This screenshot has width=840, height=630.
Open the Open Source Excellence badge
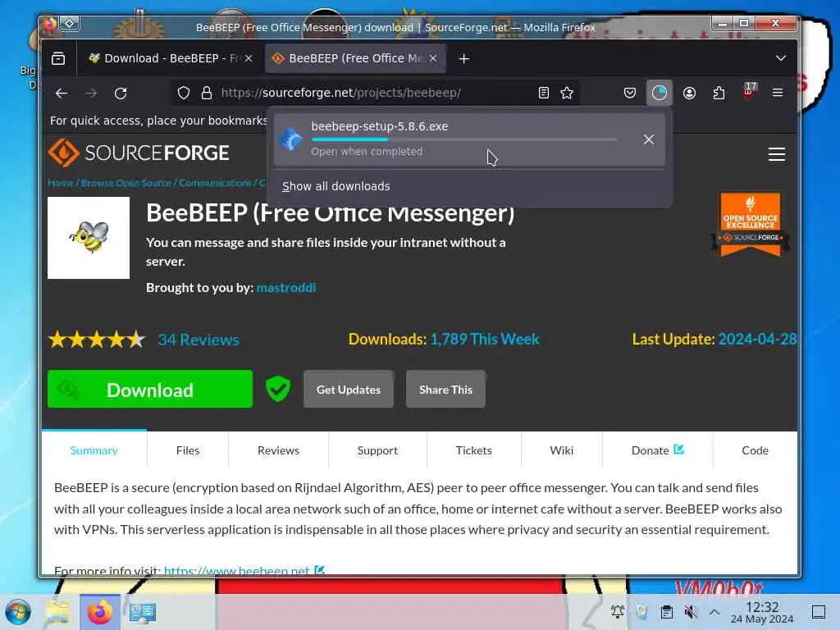[750, 224]
